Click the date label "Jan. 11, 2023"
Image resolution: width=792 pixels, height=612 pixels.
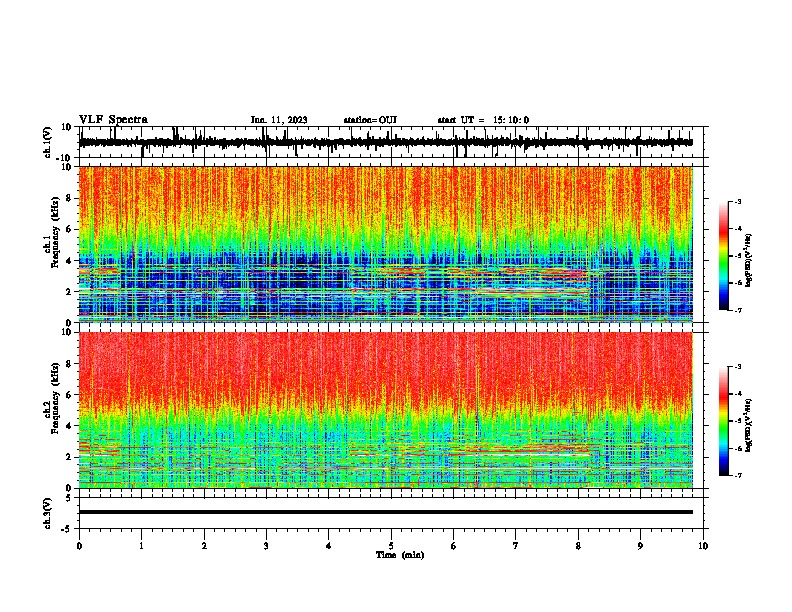279,120
